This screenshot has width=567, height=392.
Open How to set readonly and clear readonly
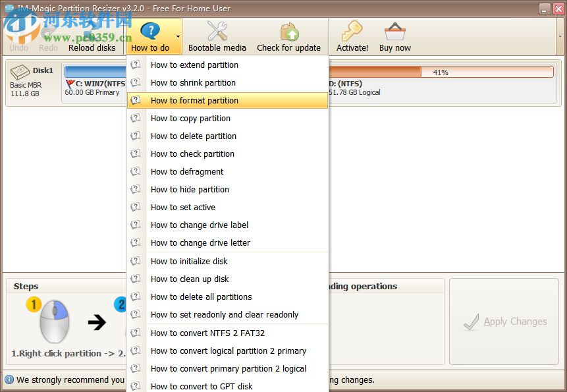coord(227,314)
